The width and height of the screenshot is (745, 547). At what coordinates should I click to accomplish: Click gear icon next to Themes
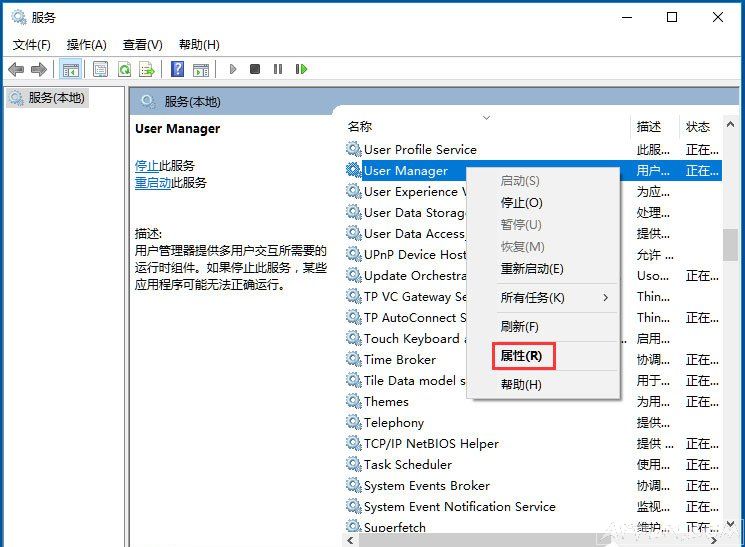353,401
